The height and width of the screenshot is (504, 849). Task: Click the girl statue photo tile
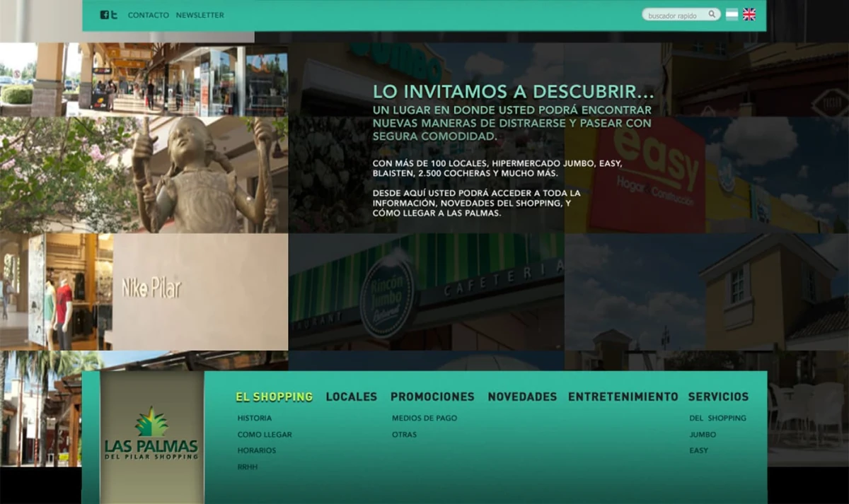(x=144, y=175)
